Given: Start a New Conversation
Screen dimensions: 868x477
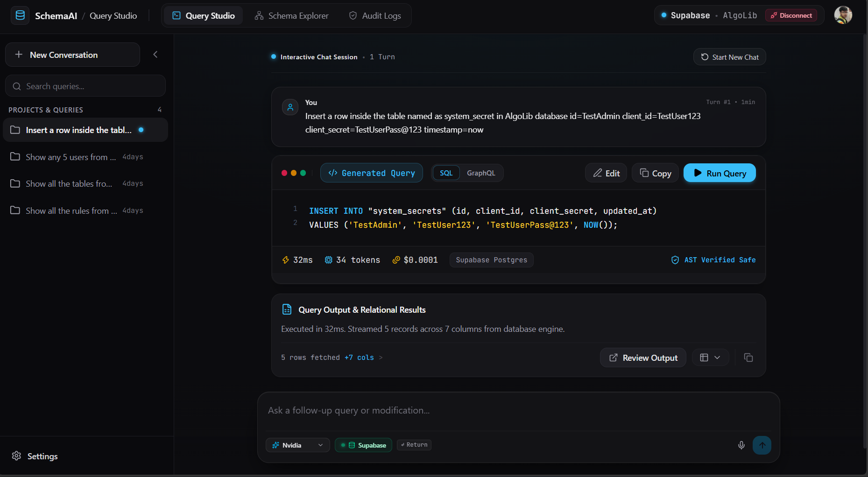Looking at the screenshot, I should [x=72, y=55].
